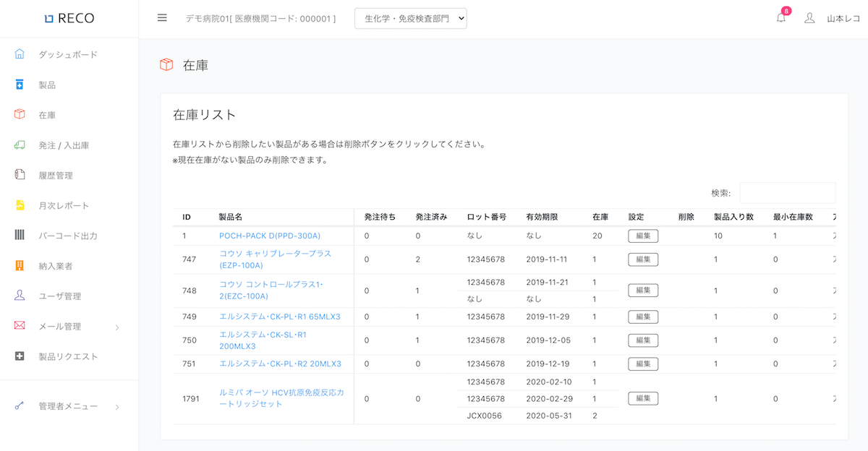Click the 発注 / 入出庫 truck icon
The width and height of the screenshot is (868, 451).
coord(20,145)
